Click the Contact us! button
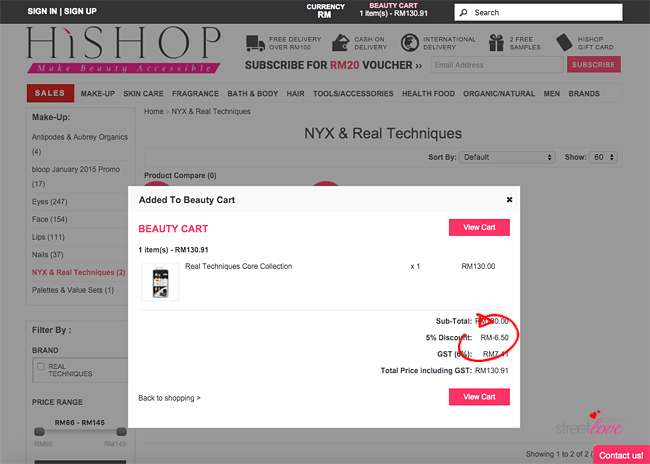Screen dimensions: 650x464 [x=621, y=455]
